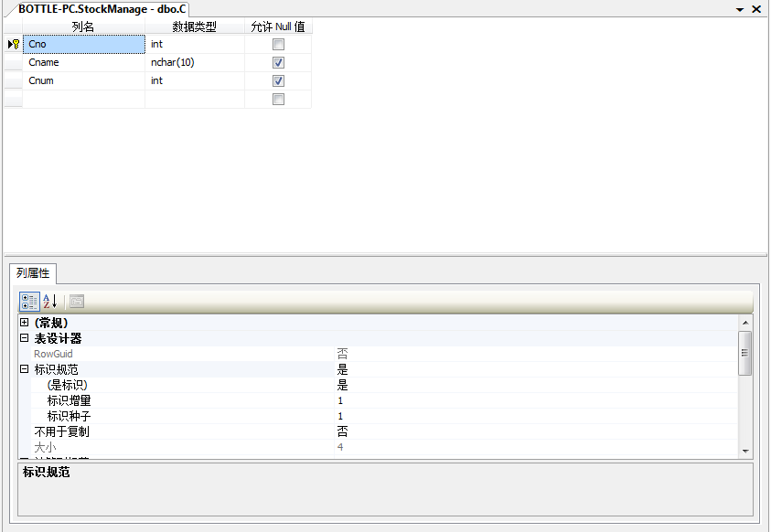Click the Property Pages icon in Properties toolbar
This screenshot has height=532, width=771.
tap(76, 301)
